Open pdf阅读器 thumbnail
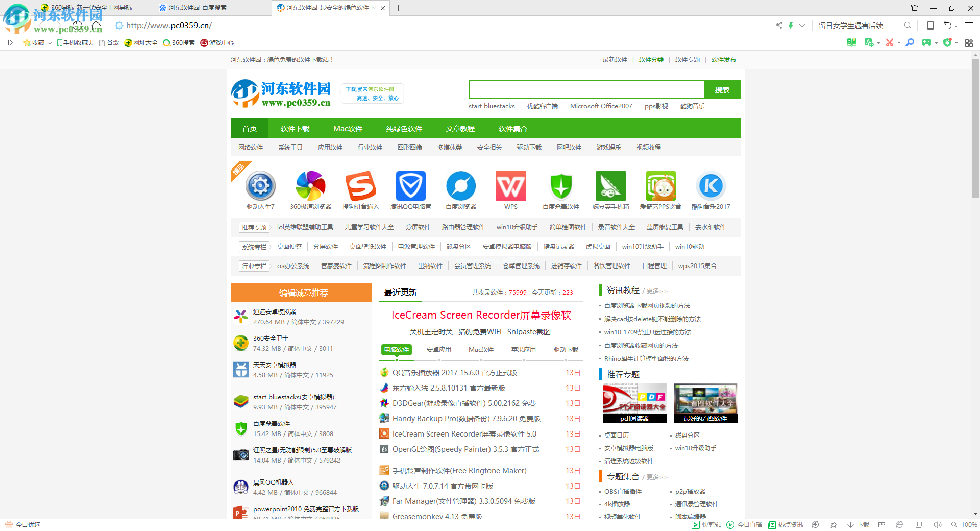Image resolution: width=980 pixels, height=531 pixels. (634, 403)
